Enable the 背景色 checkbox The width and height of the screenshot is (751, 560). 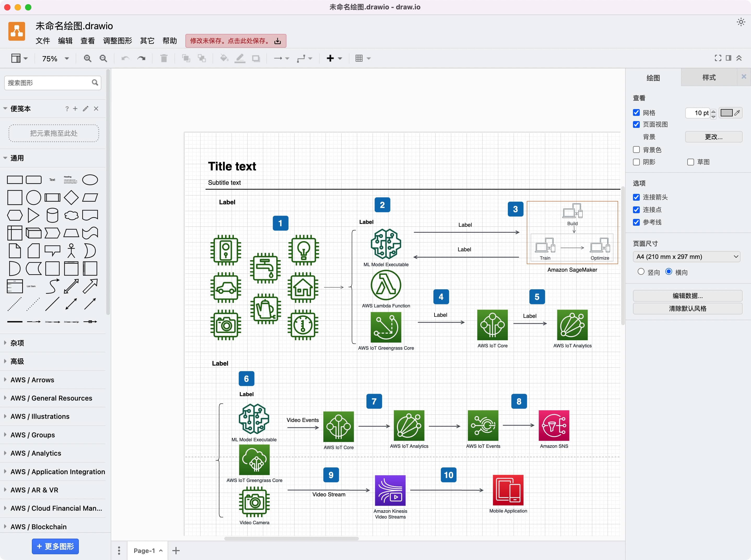click(x=636, y=150)
